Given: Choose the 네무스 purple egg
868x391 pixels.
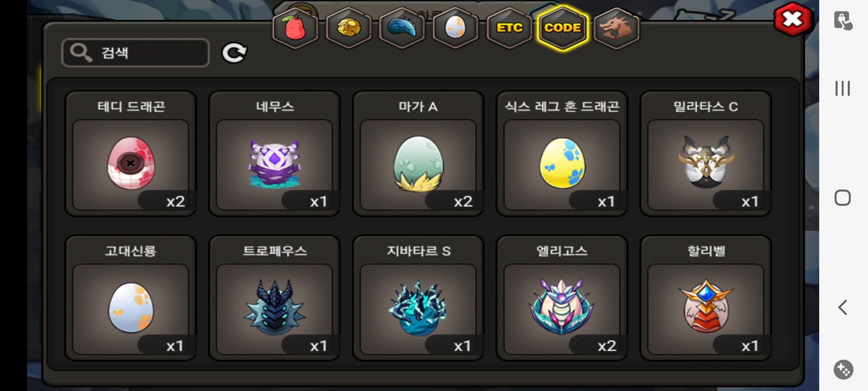Looking at the screenshot, I should click(275, 154).
